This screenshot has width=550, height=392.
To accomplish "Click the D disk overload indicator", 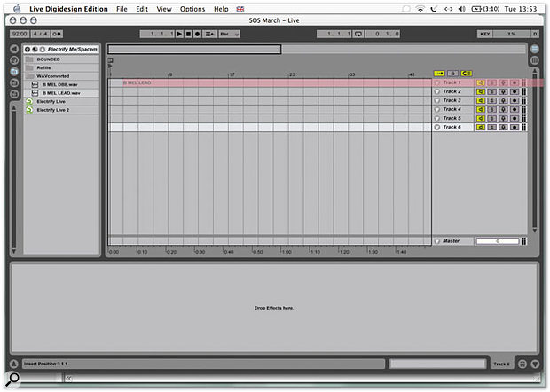I will [x=535, y=34].
